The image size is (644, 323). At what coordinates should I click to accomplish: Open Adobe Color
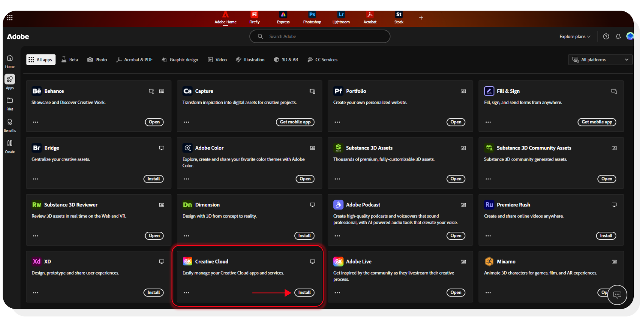pyautogui.click(x=305, y=179)
